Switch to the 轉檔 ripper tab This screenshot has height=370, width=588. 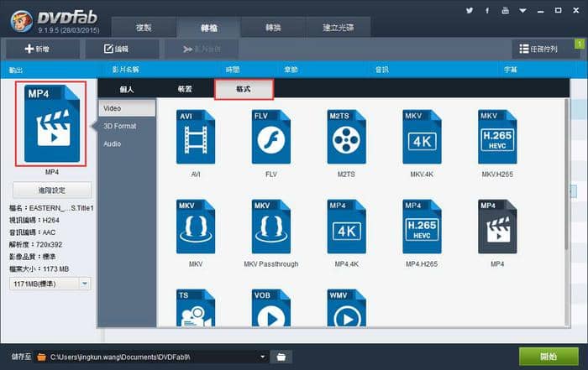208,28
